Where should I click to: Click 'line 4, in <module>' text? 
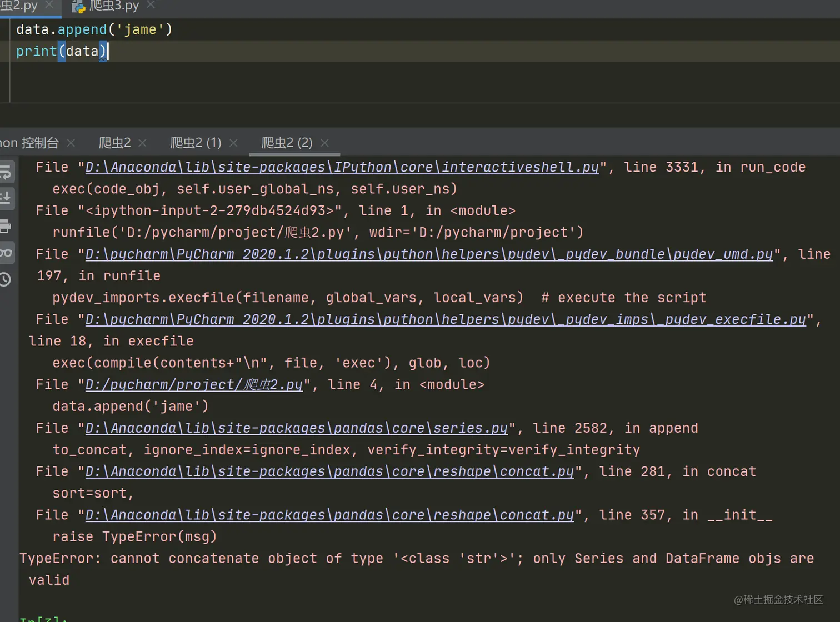pyautogui.click(x=406, y=384)
